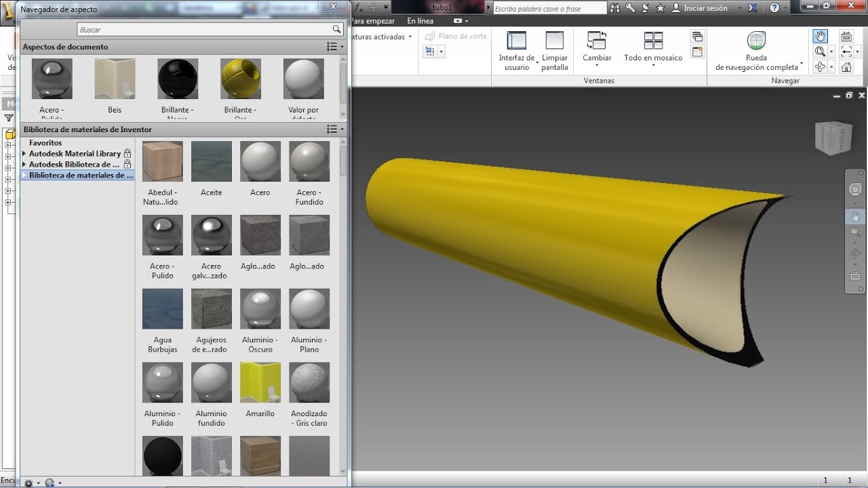Image resolution: width=868 pixels, height=488 pixels.
Task: Activate the Pan hand tool in Navegar panel
Action: [x=821, y=37]
